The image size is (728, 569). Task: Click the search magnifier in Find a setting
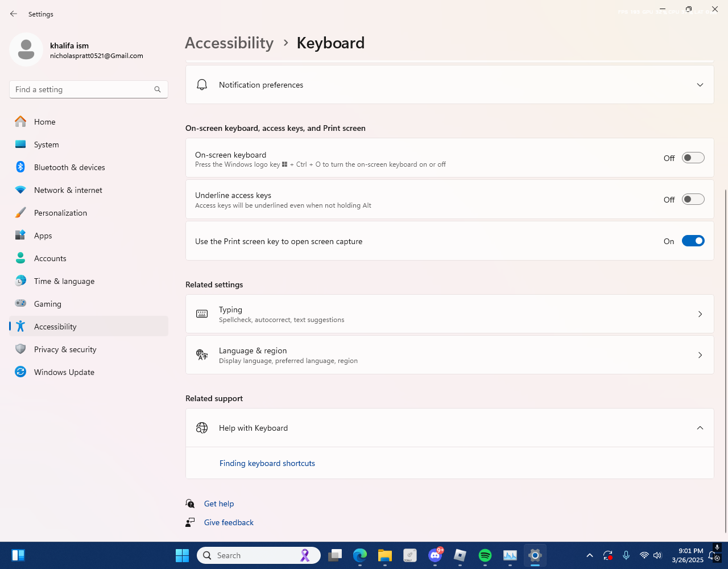click(x=158, y=89)
